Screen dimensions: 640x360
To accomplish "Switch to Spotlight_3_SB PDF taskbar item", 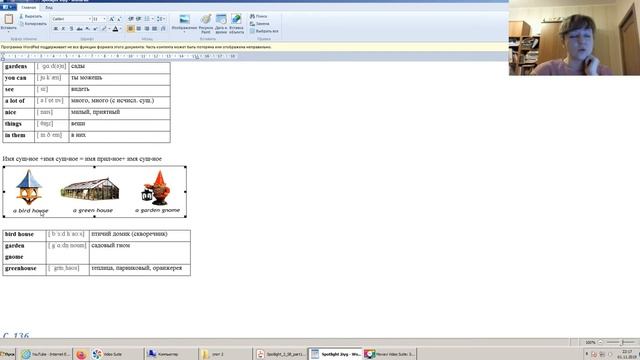I will pyautogui.click(x=280, y=354).
